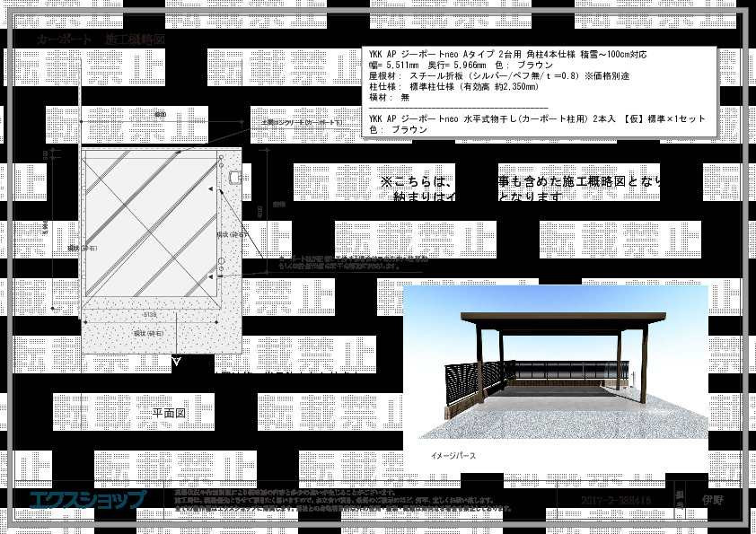Click the '担当' label in the footer
Image resolution: width=756 pixels, height=534 pixels.
pyautogui.click(x=680, y=500)
